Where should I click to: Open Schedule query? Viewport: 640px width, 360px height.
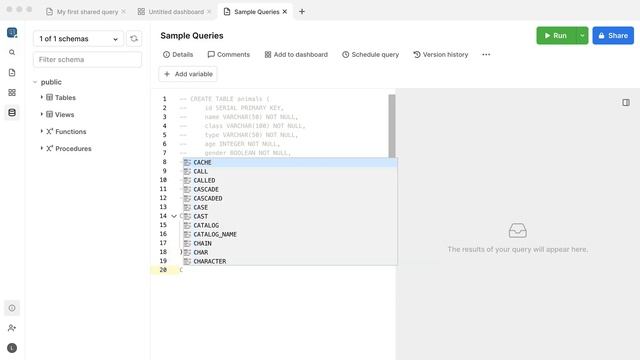point(371,54)
